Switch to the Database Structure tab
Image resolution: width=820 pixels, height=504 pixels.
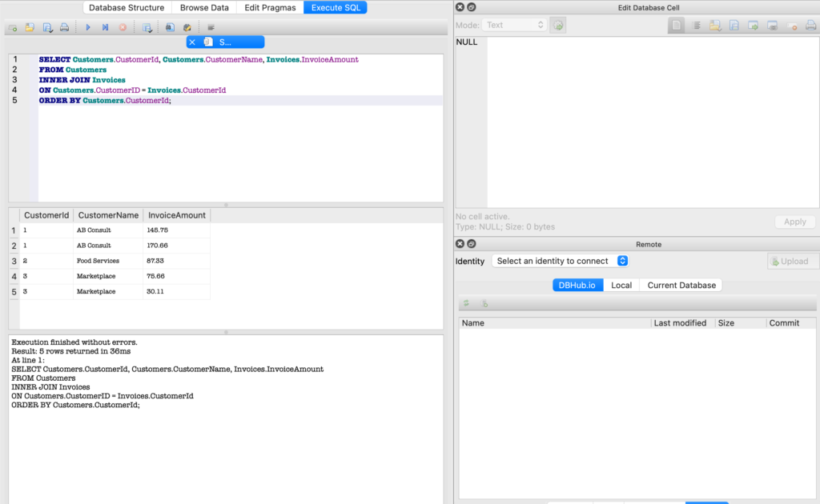click(x=127, y=7)
